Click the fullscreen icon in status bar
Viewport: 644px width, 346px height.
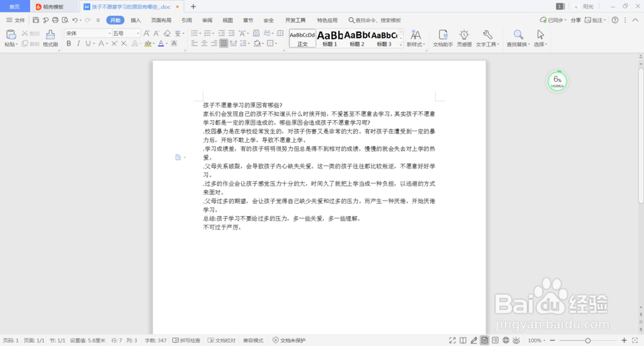coord(452,340)
